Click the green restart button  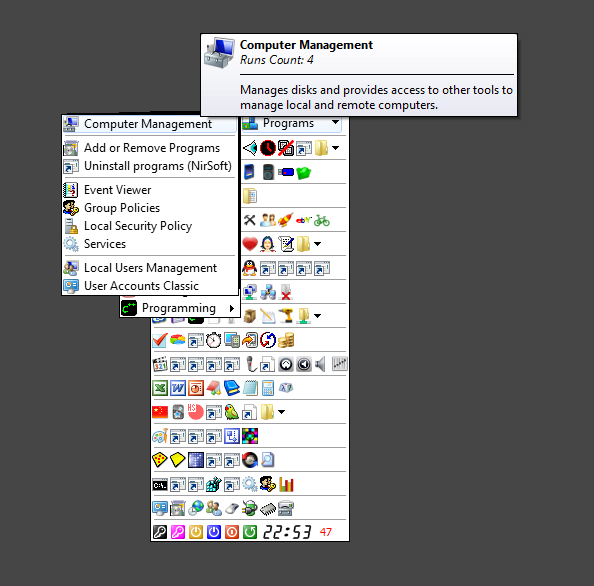250,532
